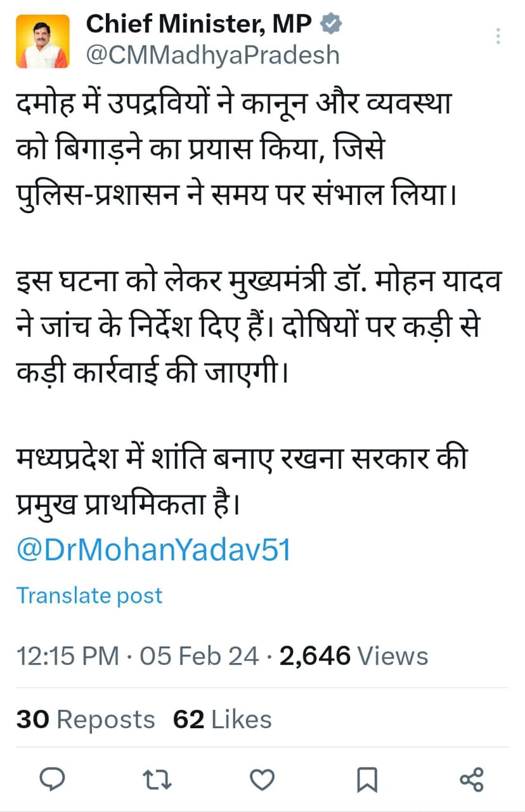Click the blue verified badge

331,25
